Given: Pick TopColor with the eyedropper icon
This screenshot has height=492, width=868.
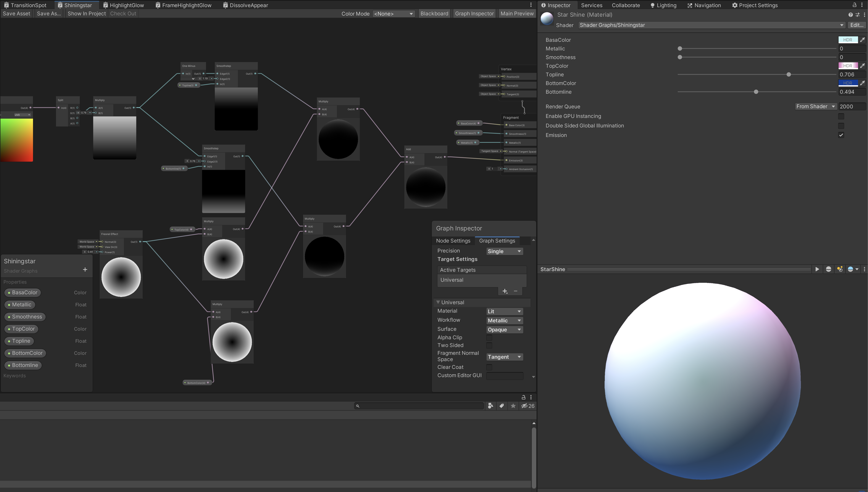Looking at the screenshot, I should click(863, 66).
